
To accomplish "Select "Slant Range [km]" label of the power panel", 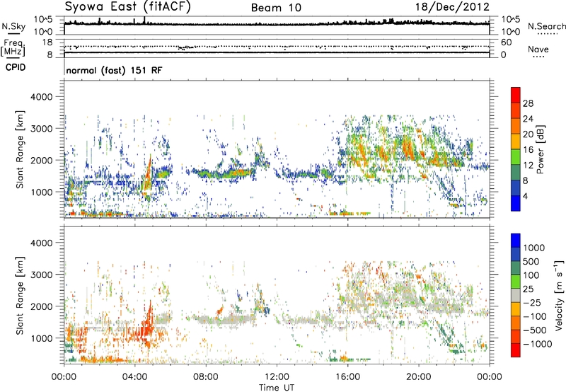I will pyautogui.click(x=20, y=149).
